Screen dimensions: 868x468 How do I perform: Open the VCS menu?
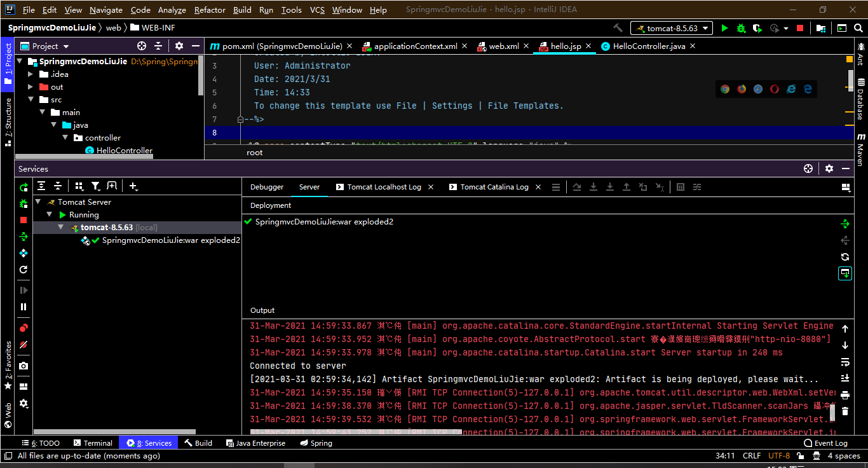click(317, 10)
